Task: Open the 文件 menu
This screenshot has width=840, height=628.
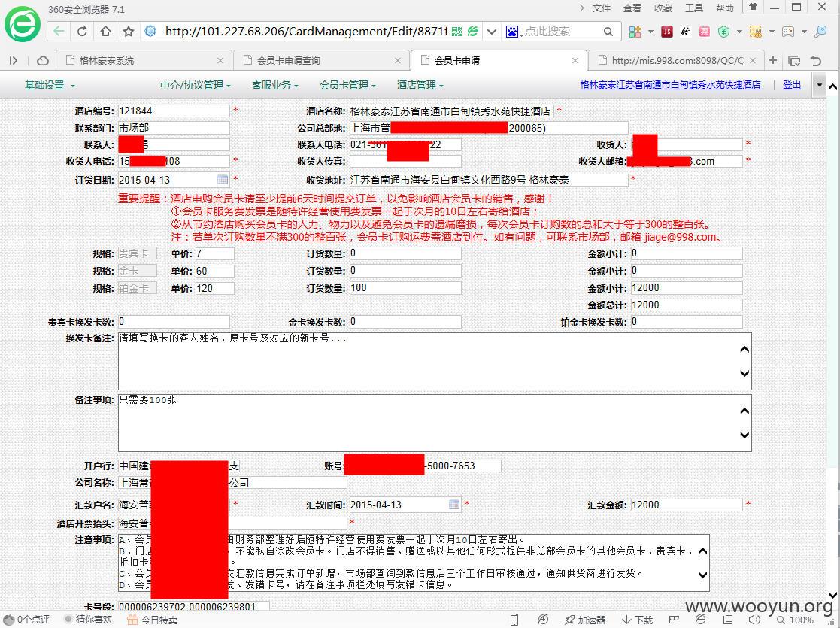Action: (x=601, y=8)
